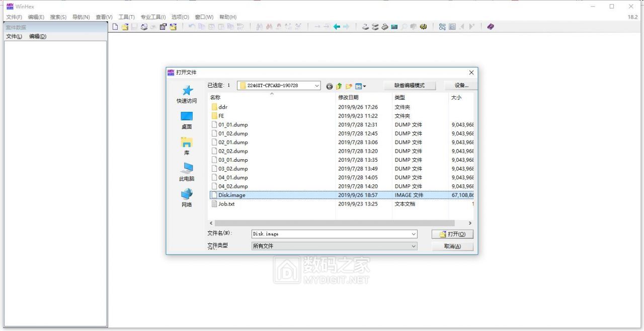Click the Find Text binoculars icon
This screenshot has height=331, width=644.
(x=260, y=27)
